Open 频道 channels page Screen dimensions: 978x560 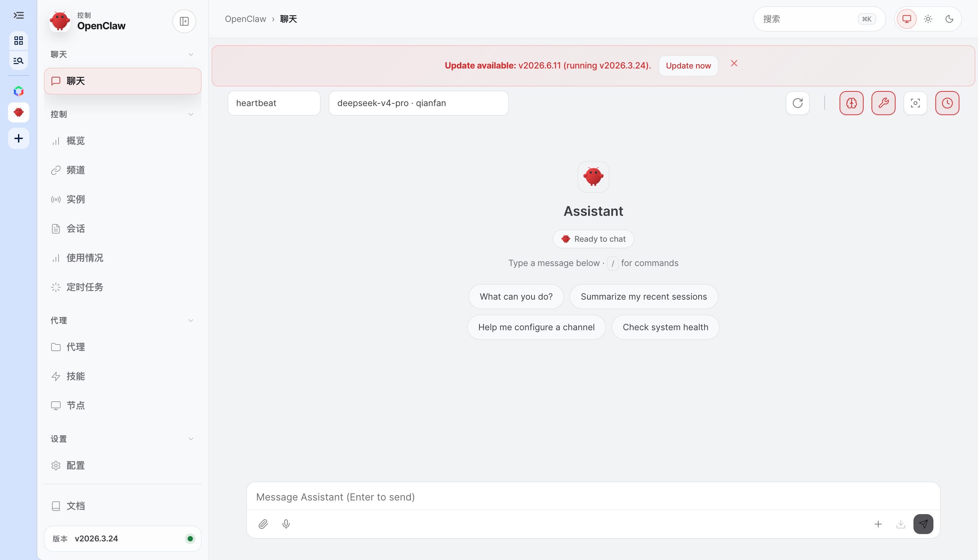(x=123, y=170)
